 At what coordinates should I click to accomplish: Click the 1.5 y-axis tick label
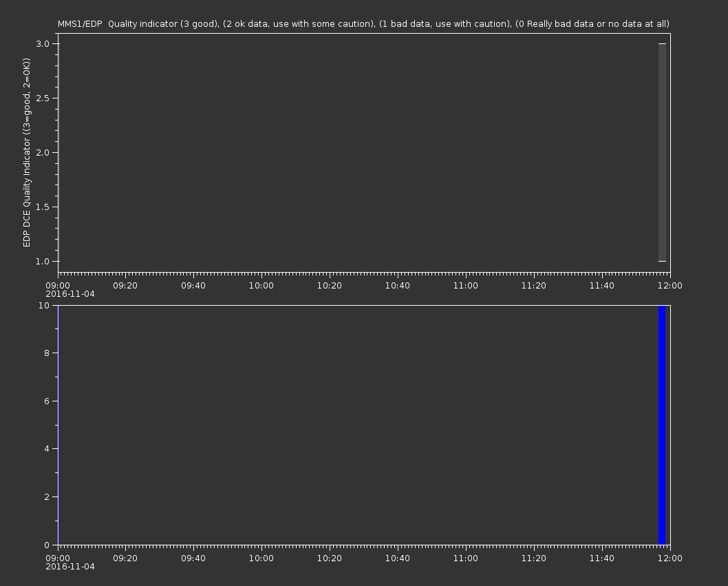coord(42,207)
